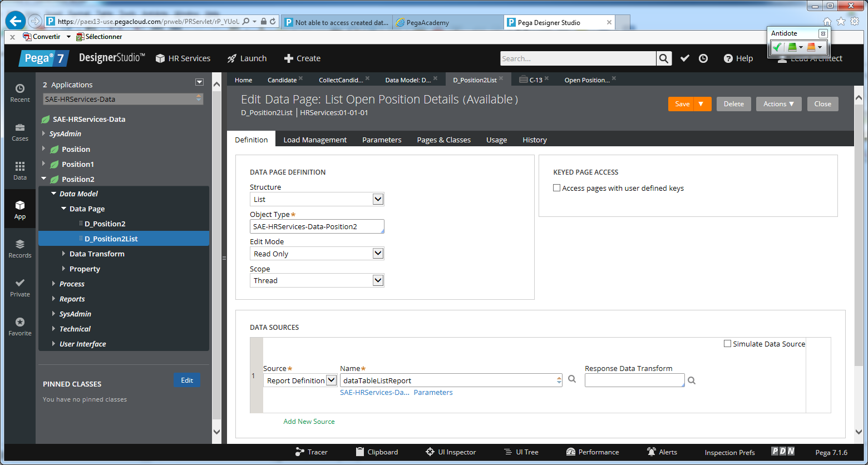Open SAE-HRServices-Da... class link

(x=374, y=392)
